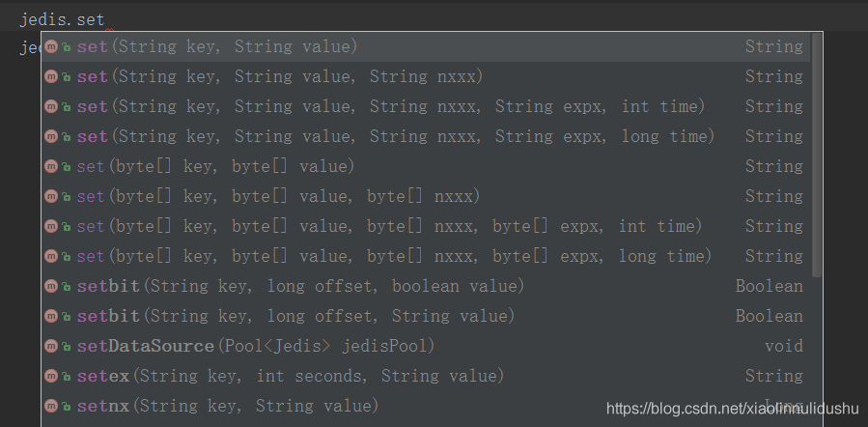Pick set byte[] overload with int time
The height and width of the screenshot is (427, 868).
[x=389, y=226]
